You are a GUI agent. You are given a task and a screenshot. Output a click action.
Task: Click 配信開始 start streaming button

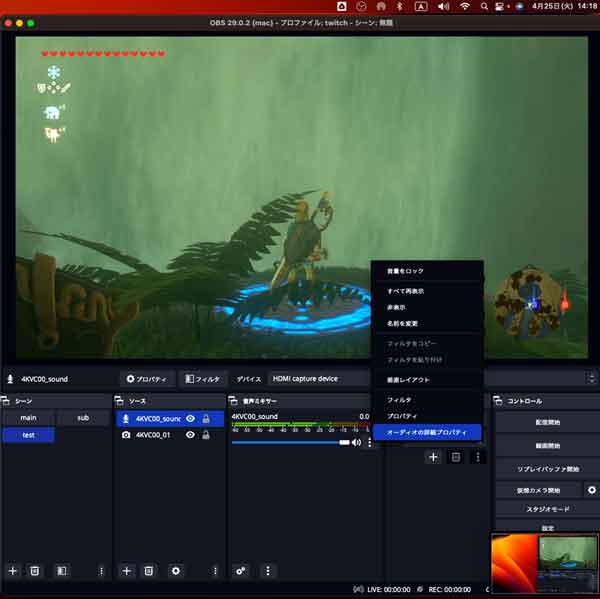[548, 422]
